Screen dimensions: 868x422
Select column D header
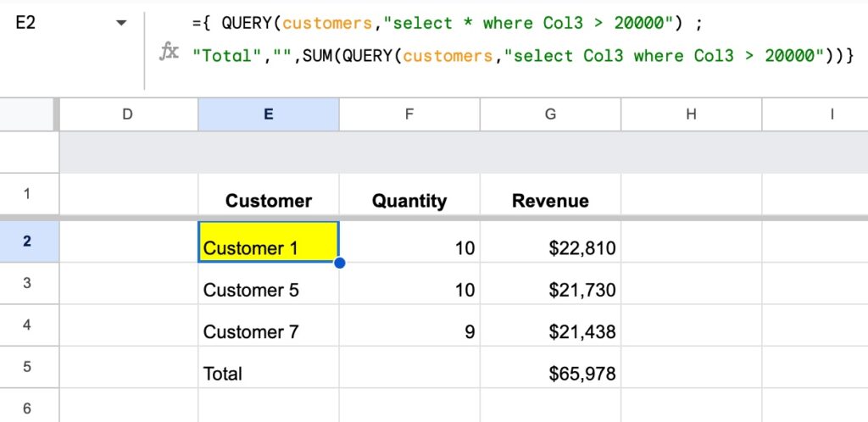point(128,114)
